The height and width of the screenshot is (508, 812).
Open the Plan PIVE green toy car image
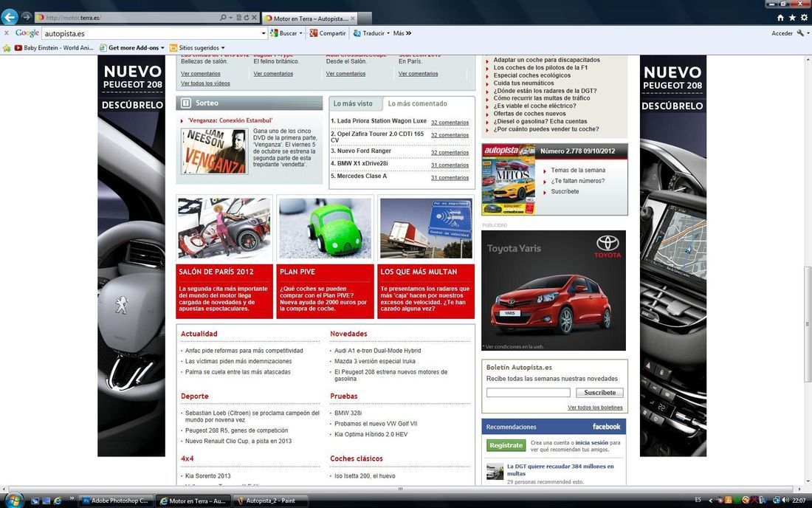[x=326, y=228]
